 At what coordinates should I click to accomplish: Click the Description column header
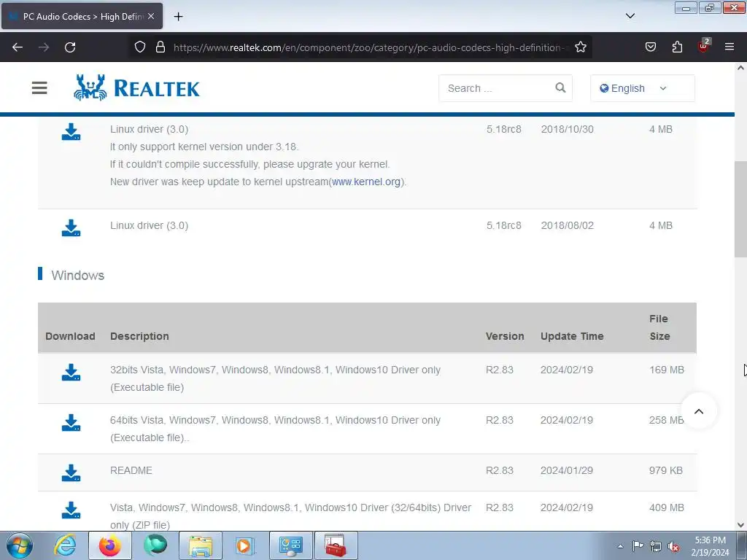click(x=139, y=336)
